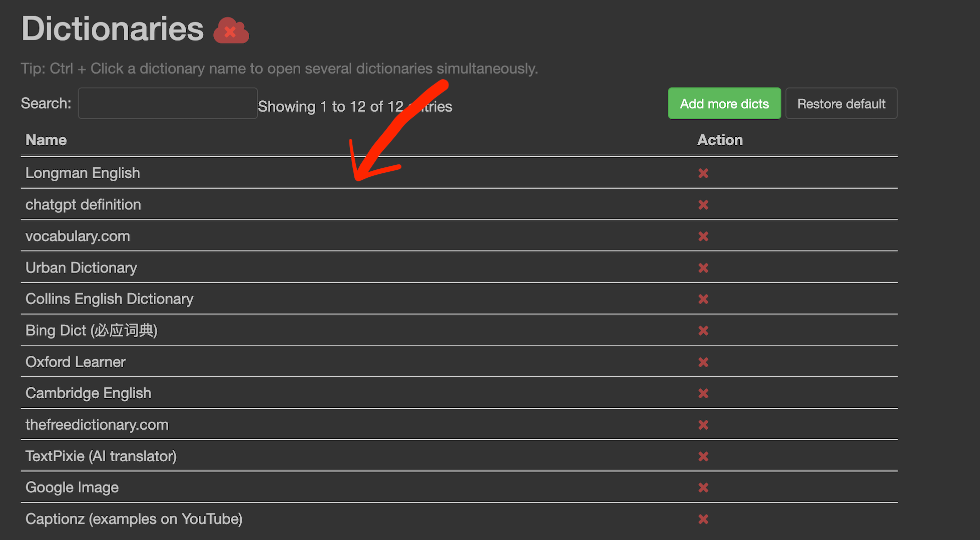
Task: Sort the table by Name column header
Action: click(x=46, y=140)
